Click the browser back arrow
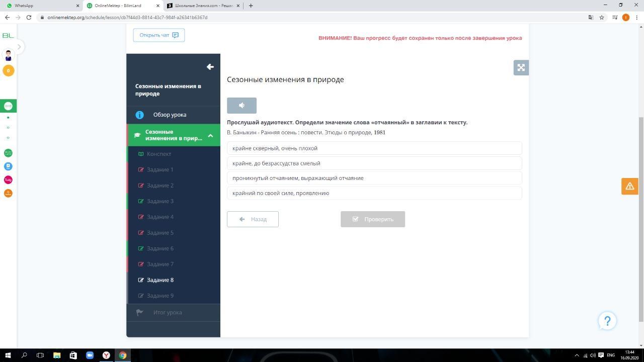The width and height of the screenshot is (644, 362). click(x=7, y=17)
